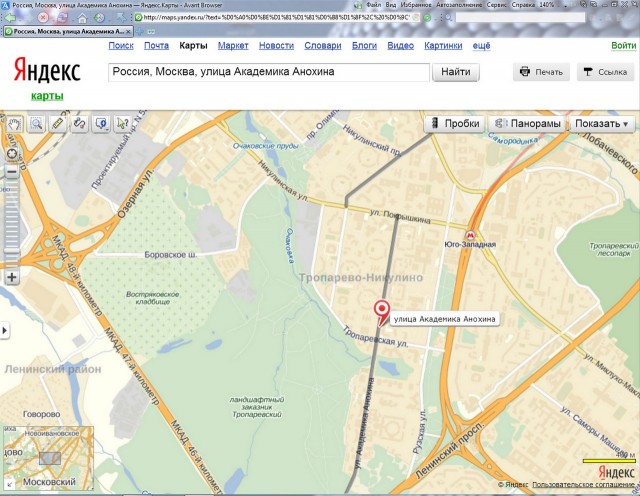The image size is (640, 496).
Task: Open the Файл menu
Action: (373, 5)
